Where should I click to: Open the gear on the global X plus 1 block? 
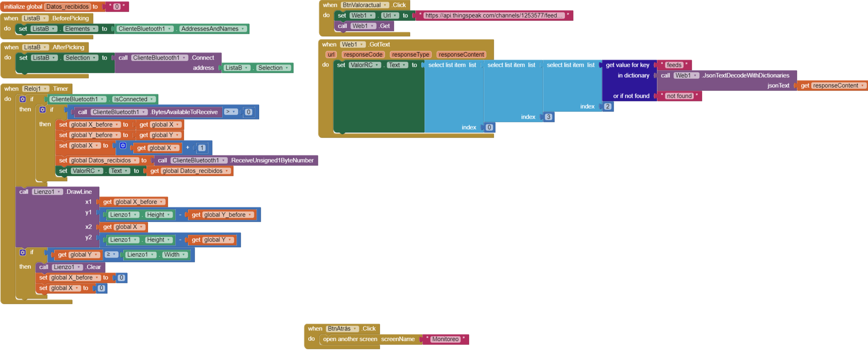(x=123, y=146)
